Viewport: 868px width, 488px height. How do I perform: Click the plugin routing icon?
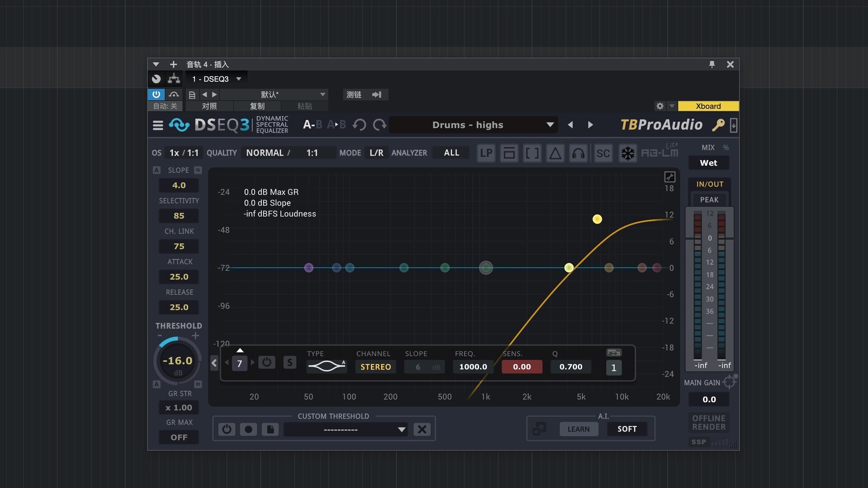174,79
